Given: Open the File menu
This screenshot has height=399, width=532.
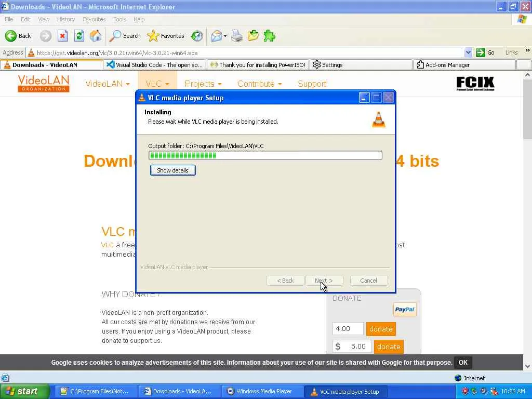Looking at the screenshot, I should click(x=9, y=19).
